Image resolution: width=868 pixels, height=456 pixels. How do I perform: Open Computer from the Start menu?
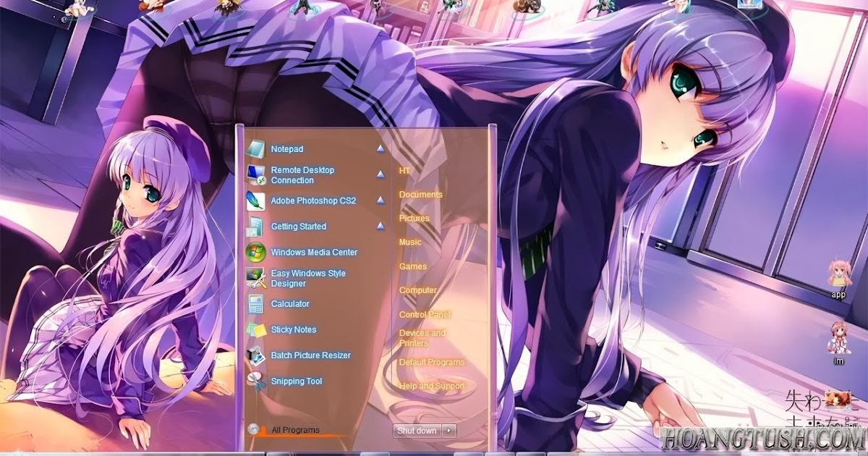pos(417,290)
